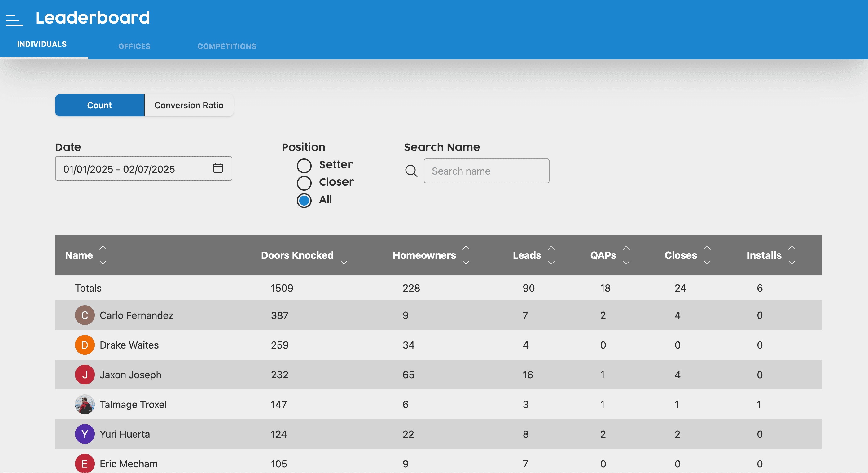
Task: Open the hamburger navigation menu
Action: (x=14, y=20)
